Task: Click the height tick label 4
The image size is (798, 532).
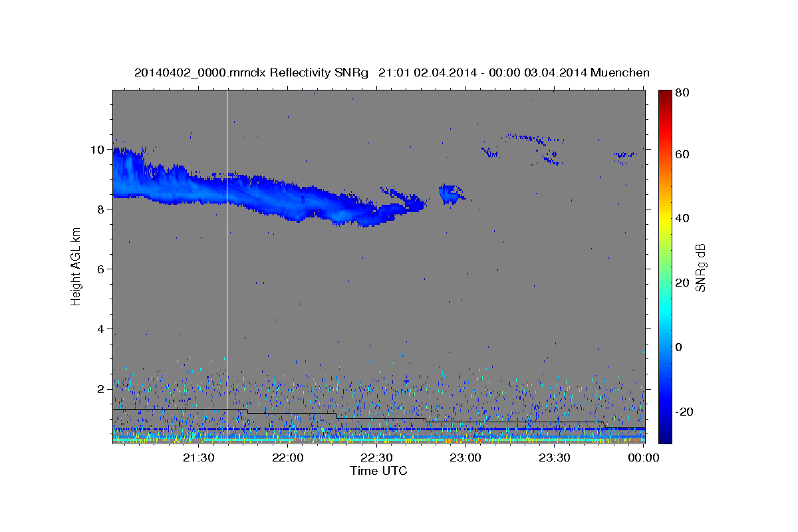Action: tap(102, 329)
